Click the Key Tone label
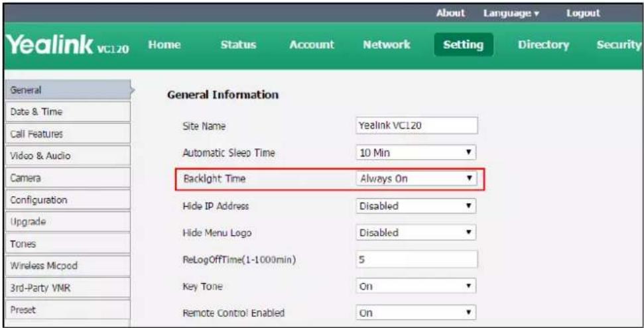Screen dimensions: 644x328 pyautogui.click(x=202, y=286)
